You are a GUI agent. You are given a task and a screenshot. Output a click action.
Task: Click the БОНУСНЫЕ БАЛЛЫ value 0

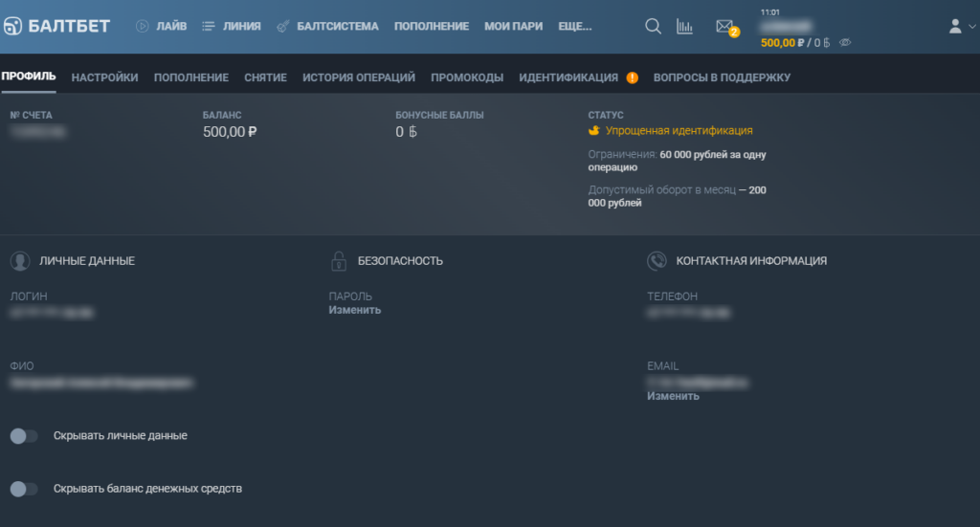[x=406, y=132]
